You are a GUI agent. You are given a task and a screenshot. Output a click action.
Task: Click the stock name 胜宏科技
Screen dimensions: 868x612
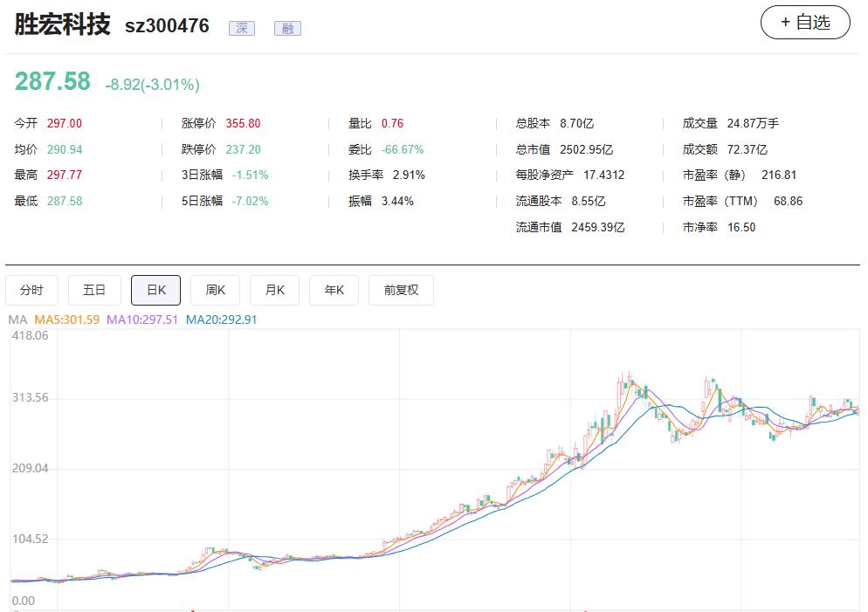point(61,25)
